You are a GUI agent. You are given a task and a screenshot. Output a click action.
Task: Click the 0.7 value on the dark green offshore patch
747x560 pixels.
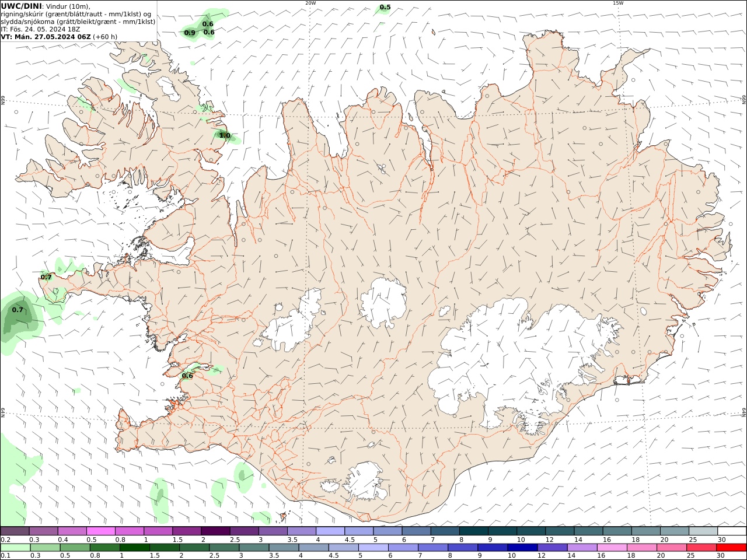pos(18,310)
